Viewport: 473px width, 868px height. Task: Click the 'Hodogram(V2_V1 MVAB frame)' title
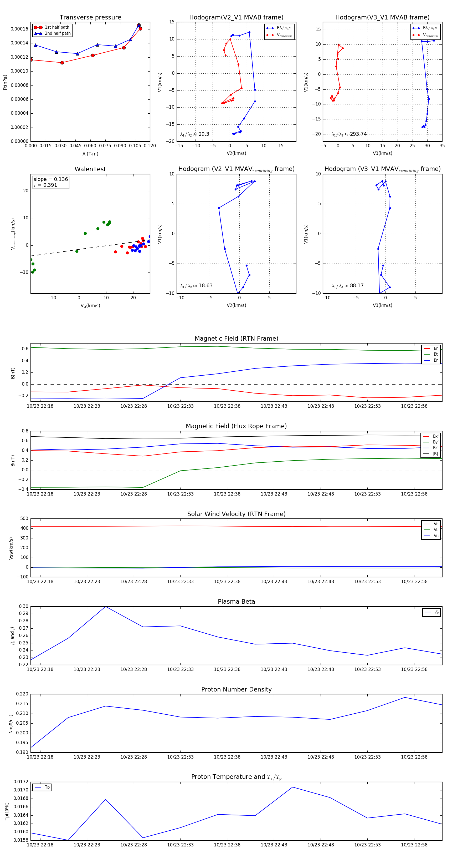(x=236, y=18)
